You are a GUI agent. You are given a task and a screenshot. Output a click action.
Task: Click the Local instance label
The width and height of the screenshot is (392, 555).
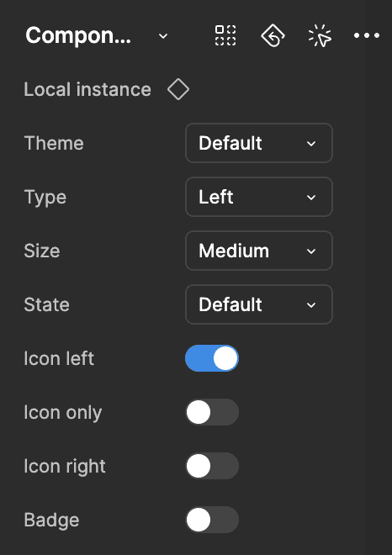click(87, 89)
